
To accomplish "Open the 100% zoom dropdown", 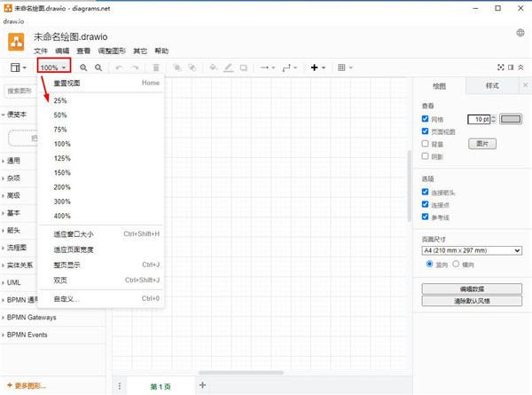I will 54,67.
